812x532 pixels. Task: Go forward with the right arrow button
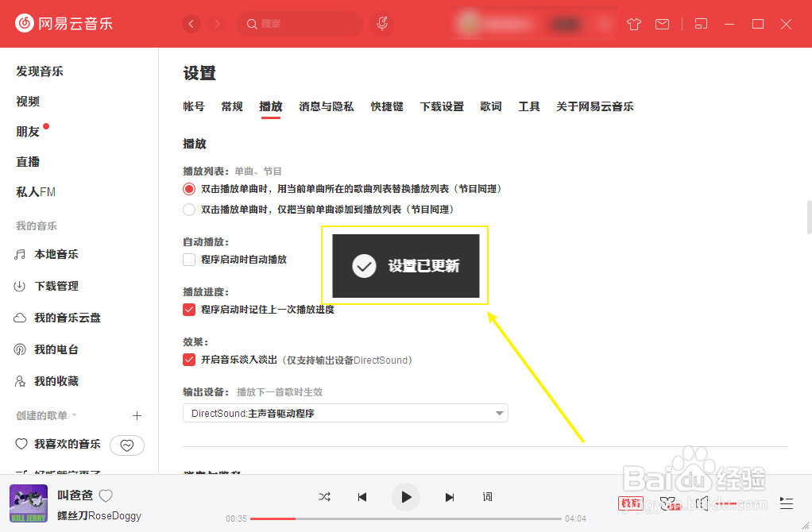[x=217, y=24]
